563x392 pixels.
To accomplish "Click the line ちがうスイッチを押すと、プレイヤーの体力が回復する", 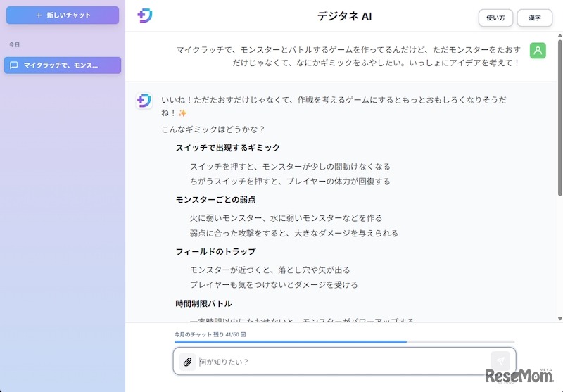I will 290,182.
